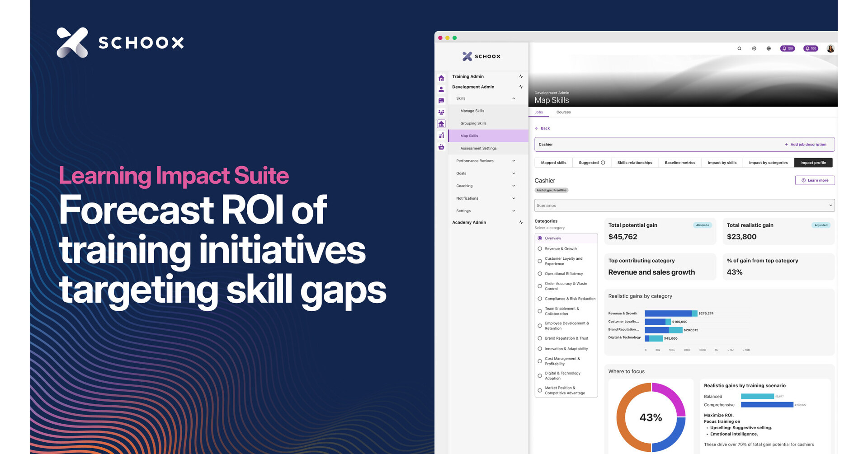The width and height of the screenshot is (868, 454).
Task: Click Add job description in Cashier field
Action: tap(805, 145)
